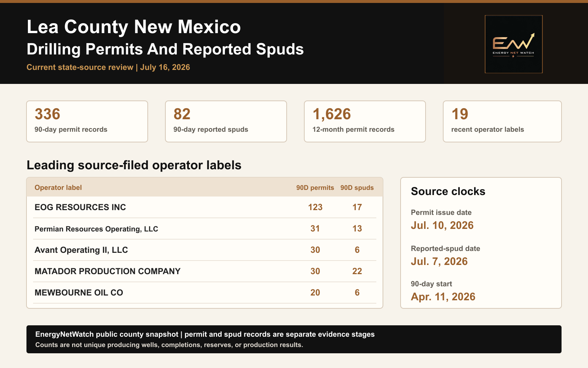
Task: Click the Energy Net Watch logo
Action: tap(514, 44)
